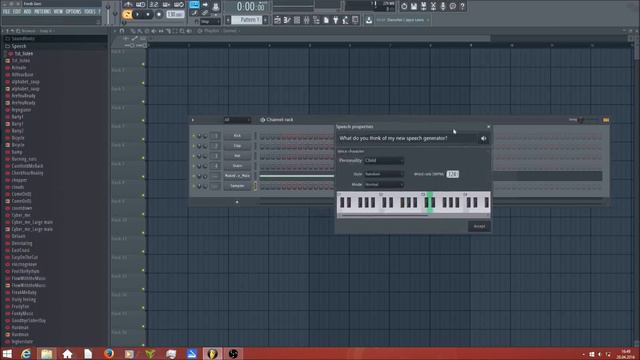Click the magnet snap icon in playlist toolbar
The width and height of the screenshot is (640, 360).
[122, 31]
